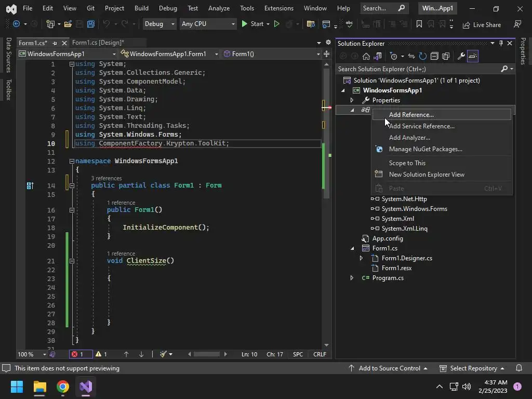Open the Extensions menu
Screen dimensions: 532x399
point(279,8)
